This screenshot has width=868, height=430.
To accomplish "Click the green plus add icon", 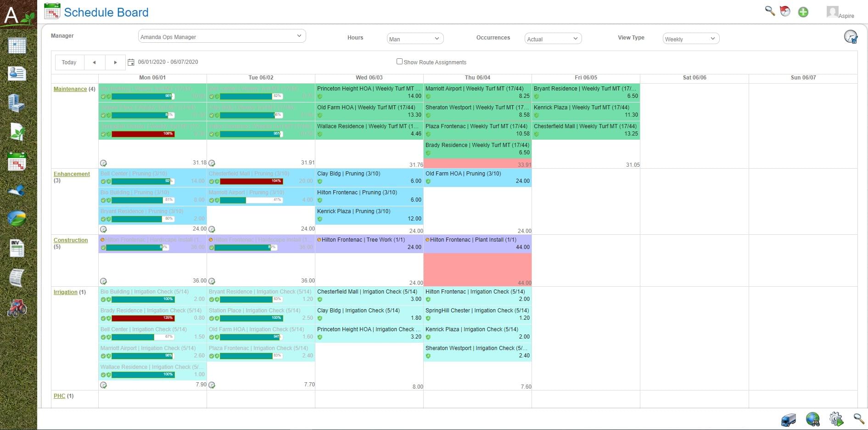I will (803, 12).
